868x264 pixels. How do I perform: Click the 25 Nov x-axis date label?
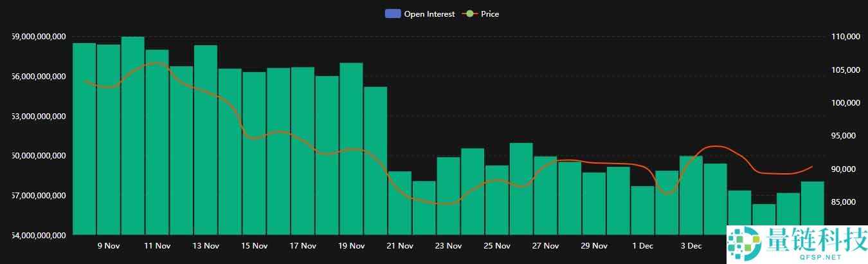click(497, 246)
